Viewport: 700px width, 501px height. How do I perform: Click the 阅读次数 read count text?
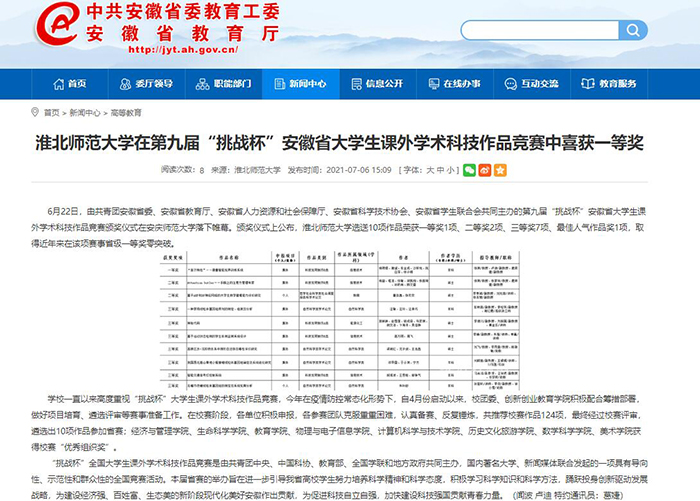(183, 170)
